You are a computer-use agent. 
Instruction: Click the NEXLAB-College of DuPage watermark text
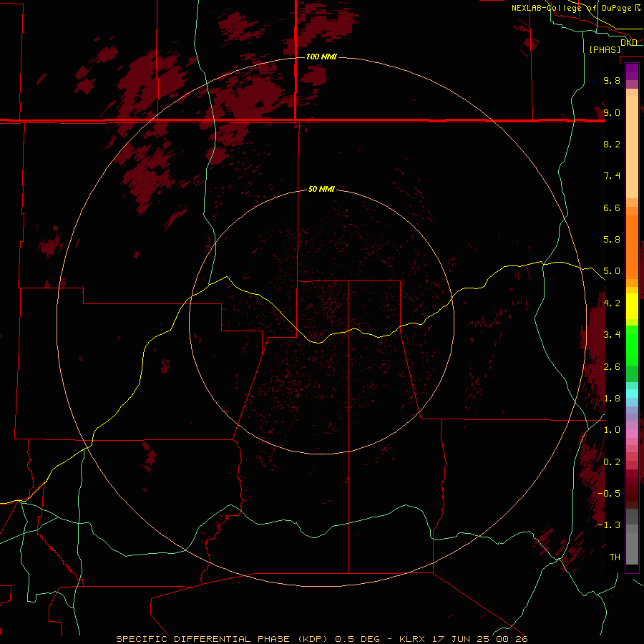(571, 8)
